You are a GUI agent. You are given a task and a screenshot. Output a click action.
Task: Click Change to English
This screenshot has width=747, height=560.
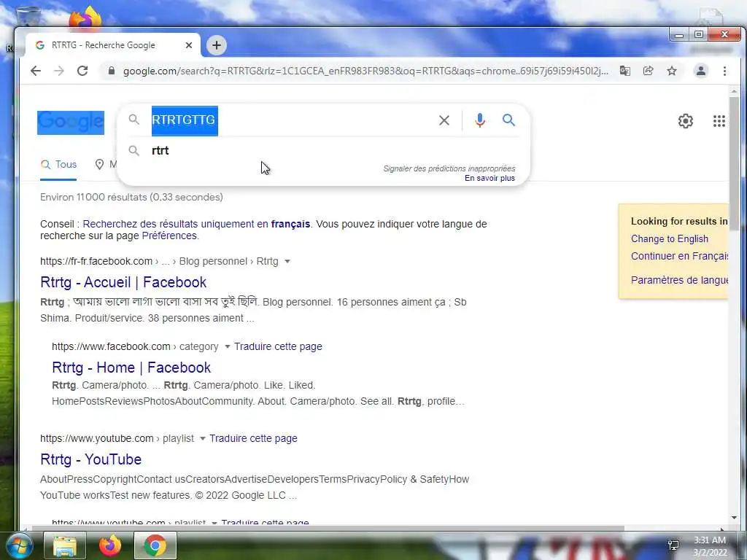tap(670, 239)
